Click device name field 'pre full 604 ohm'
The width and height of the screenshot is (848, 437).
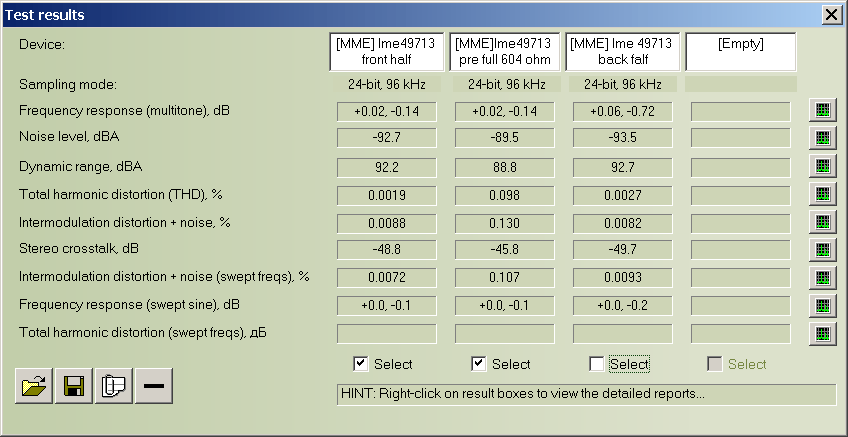pos(505,51)
